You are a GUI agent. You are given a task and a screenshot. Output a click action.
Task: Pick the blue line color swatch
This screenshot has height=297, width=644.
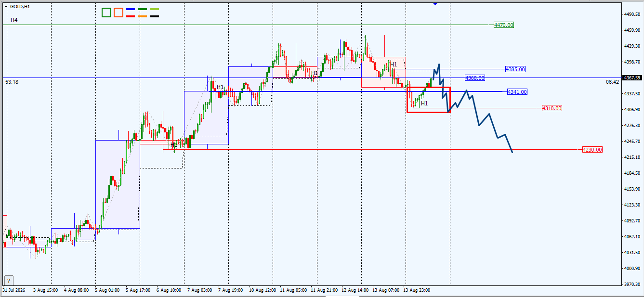[x=130, y=9]
